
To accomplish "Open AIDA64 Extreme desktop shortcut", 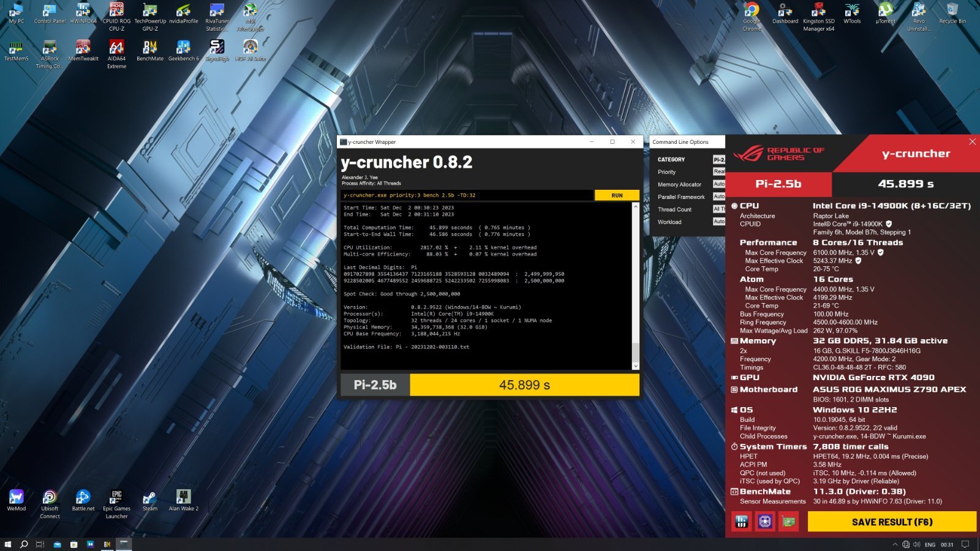I will (x=116, y=54).
